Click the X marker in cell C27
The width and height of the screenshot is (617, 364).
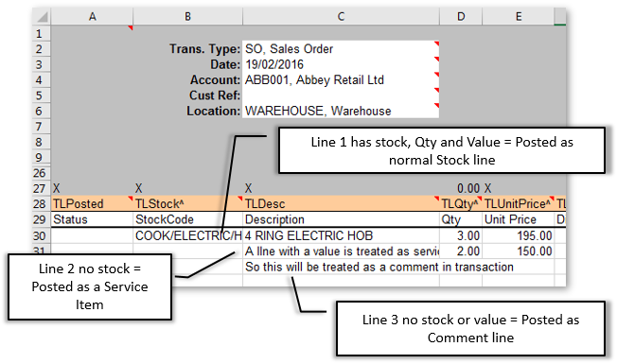(x=248, y=188)
